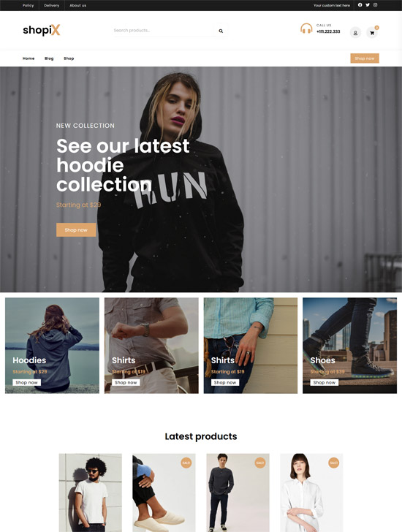Screen dimensions: 402x532
Task: Open the Facebook social icon
Action: pos(360,5)
